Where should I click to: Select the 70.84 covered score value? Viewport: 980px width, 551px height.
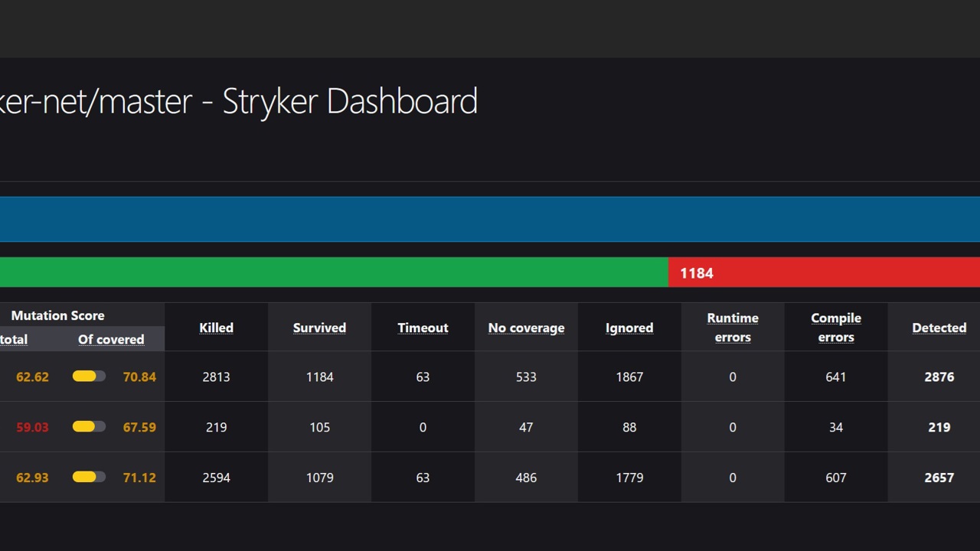[139, 377]
